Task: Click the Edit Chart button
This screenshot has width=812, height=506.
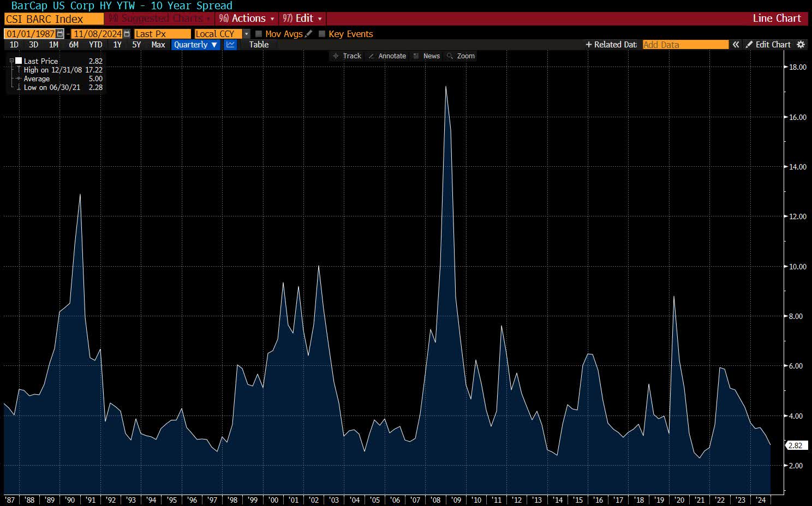Action: pyautogui.click(x=768, y=45)
